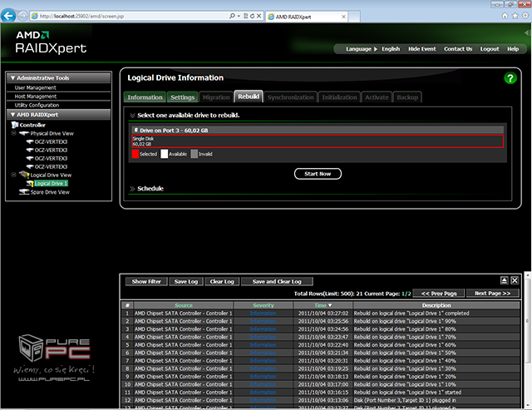Image resolution: width=532 pixels, height=410 pixels.
Task: Select the Single Disk 60,02 GB drive
Action: [x=318, y=141]
